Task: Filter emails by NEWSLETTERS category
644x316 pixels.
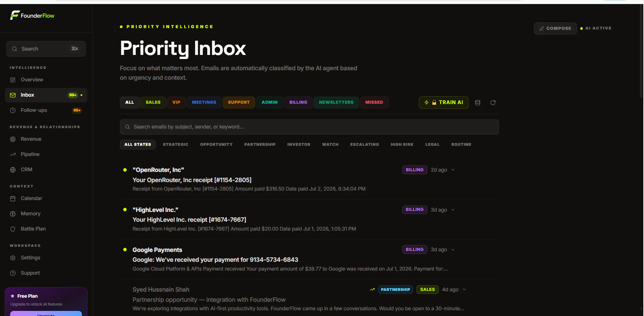Action: [336, 102]
